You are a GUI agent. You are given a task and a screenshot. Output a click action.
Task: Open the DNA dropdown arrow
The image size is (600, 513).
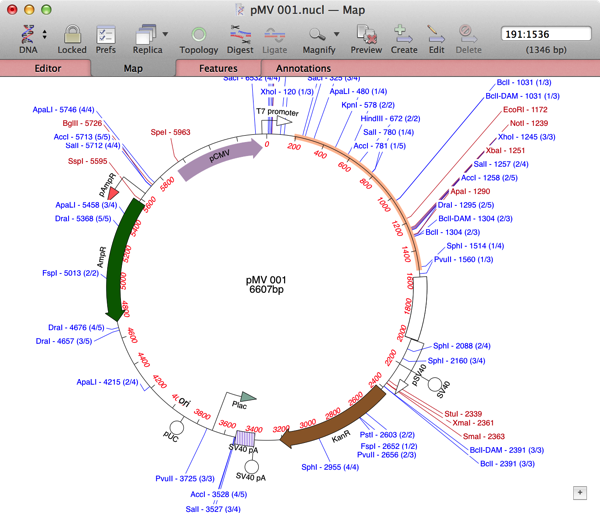(x=42, y=36)
